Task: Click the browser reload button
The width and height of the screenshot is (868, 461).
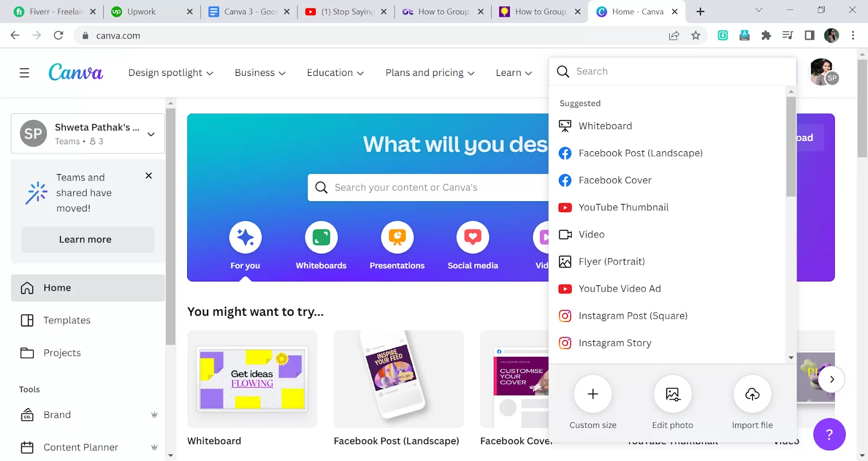Action: [59, 35]
